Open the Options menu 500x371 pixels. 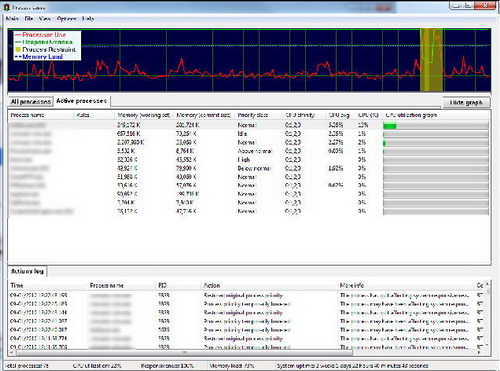click(67, 19)
